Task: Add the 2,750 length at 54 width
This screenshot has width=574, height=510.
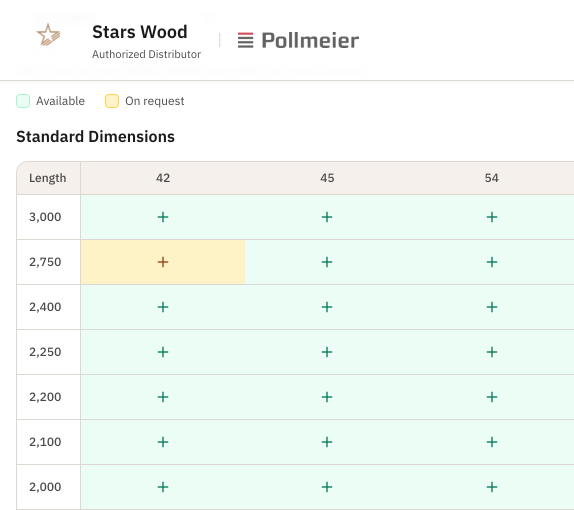Action: [492, 262]
